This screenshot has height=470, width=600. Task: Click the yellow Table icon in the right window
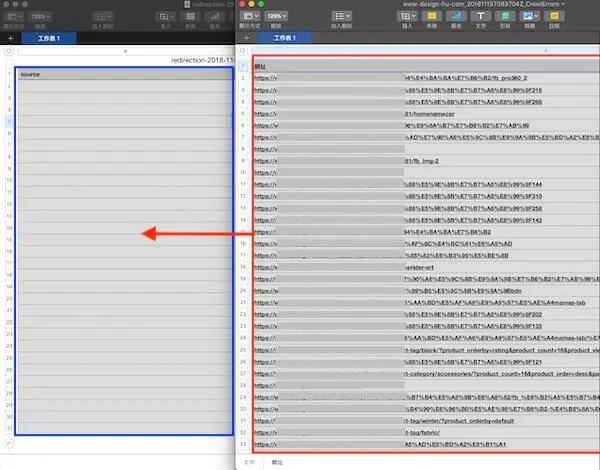(432, 16)
